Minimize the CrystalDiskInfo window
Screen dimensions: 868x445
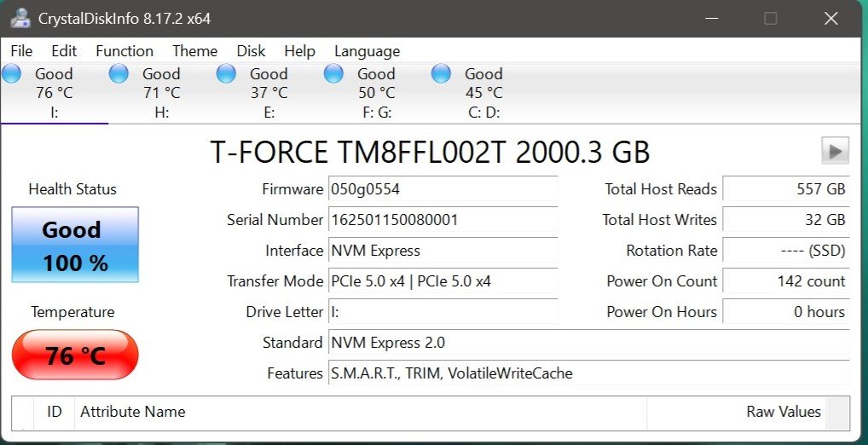712,18
